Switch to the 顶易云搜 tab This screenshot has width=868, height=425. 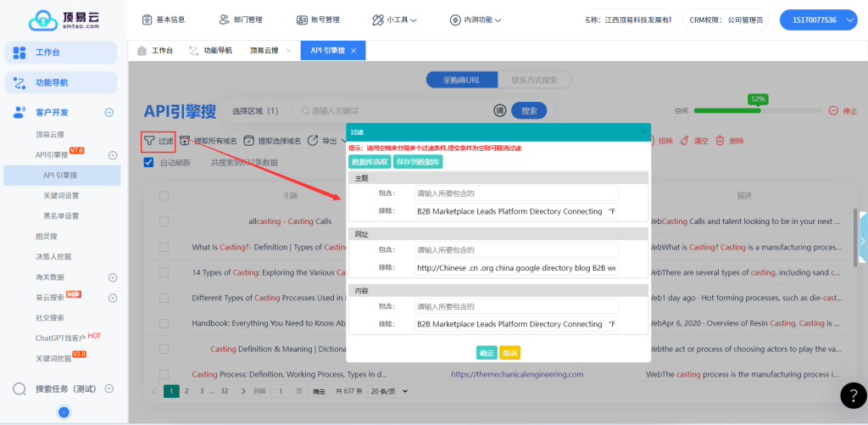(264, 51)
